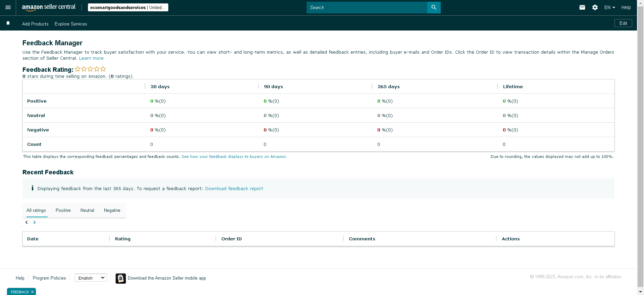Expand the English language select in footer
The image size is (644, 295).
point(91,278)
